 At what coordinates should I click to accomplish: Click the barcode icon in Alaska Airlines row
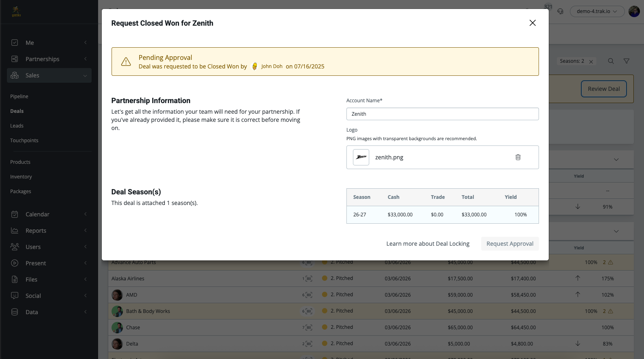click(x=309, y=279)
